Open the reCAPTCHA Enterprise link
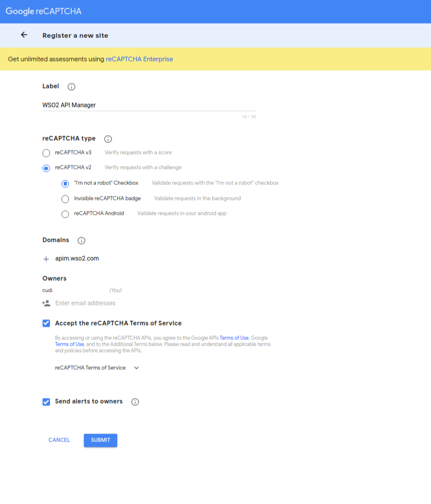This screenshot has height=504, width=431. [140, 59]
